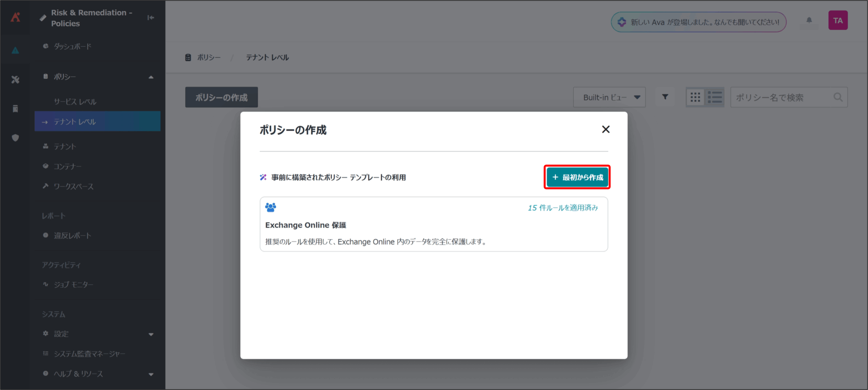Viewport: 868px width, 390px height.
Task: Select サービス レベル in sidebar
Action: click(x=75, y=102)
